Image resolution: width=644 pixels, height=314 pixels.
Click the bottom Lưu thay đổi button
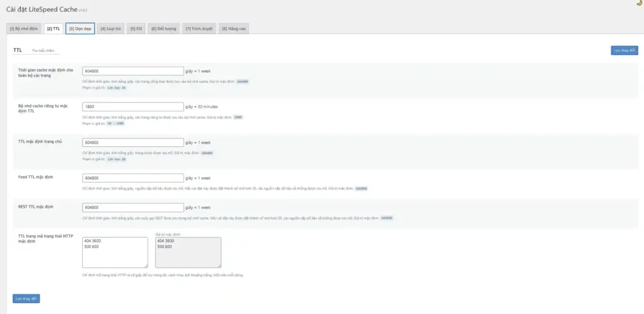(x=26, y=298)
